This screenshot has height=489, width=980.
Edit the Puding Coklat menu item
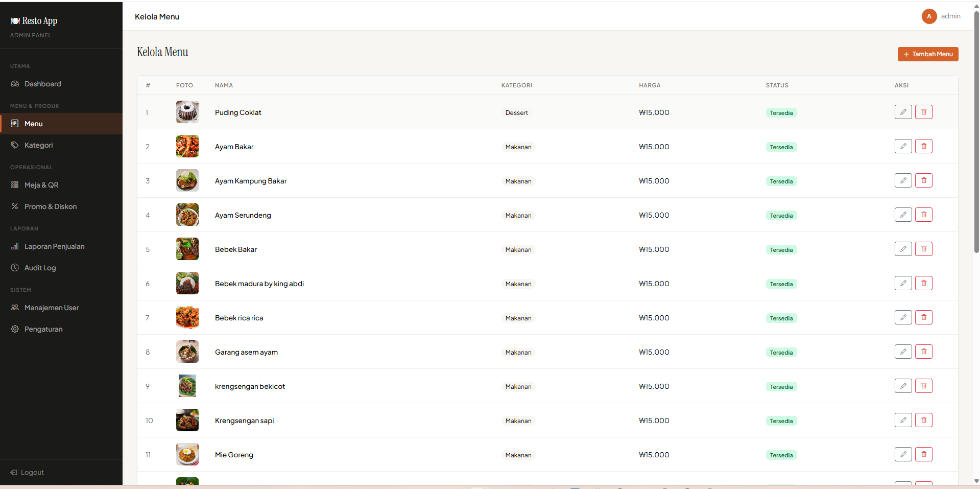(903, 112)
